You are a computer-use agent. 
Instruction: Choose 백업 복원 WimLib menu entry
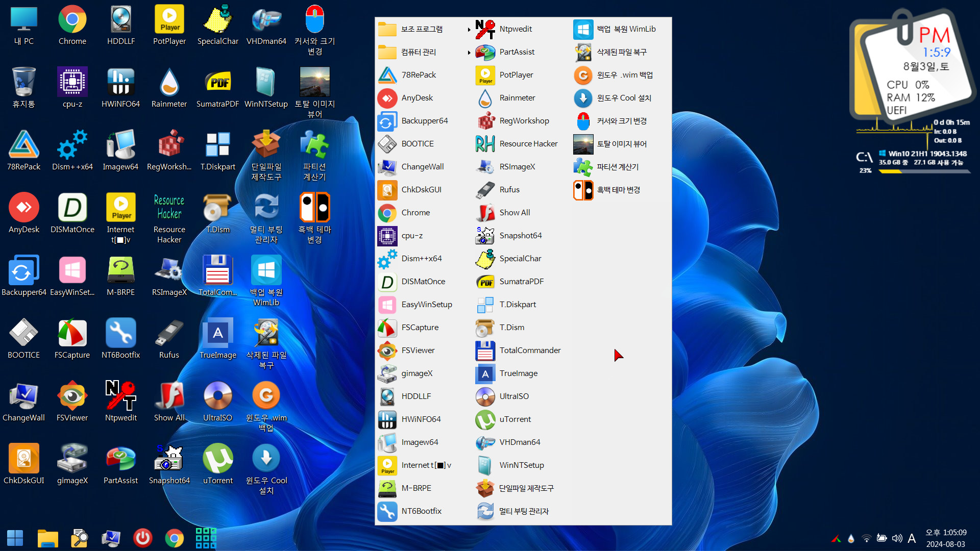click(x=621, y=29)
